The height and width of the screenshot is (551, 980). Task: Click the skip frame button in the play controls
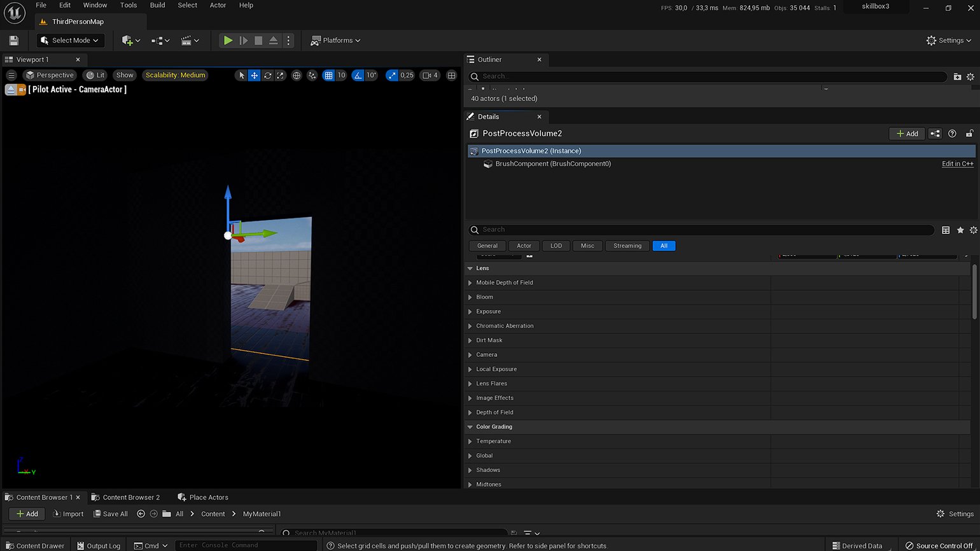click(x=243, y=40)
